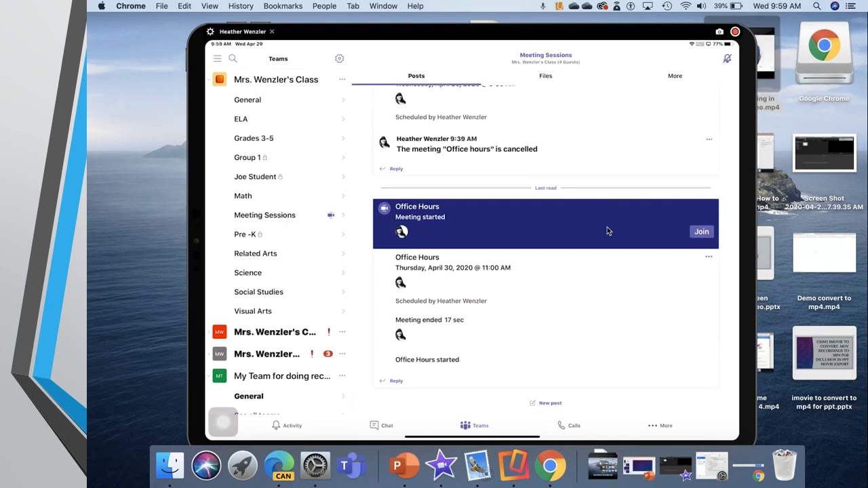
Task: Select the Group 1 private channel
Action: (248, 157)
